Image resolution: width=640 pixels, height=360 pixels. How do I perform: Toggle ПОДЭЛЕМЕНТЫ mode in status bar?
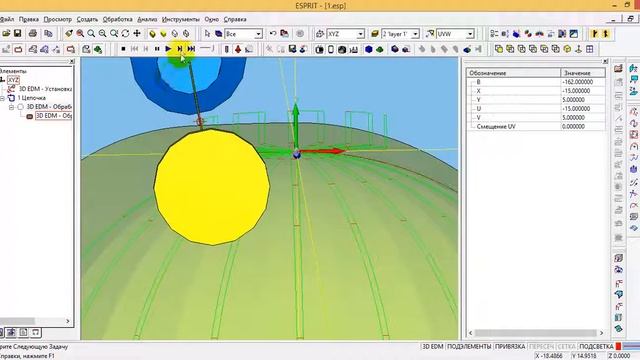(469, 347)
